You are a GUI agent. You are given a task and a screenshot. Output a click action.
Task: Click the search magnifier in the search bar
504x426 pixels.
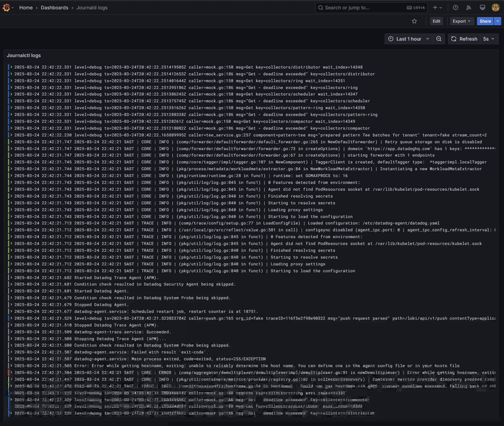(x=320, y=8)
